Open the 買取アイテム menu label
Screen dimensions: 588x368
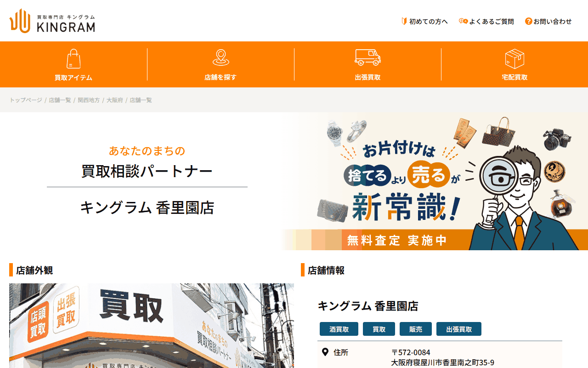click(x=73, y=78)
